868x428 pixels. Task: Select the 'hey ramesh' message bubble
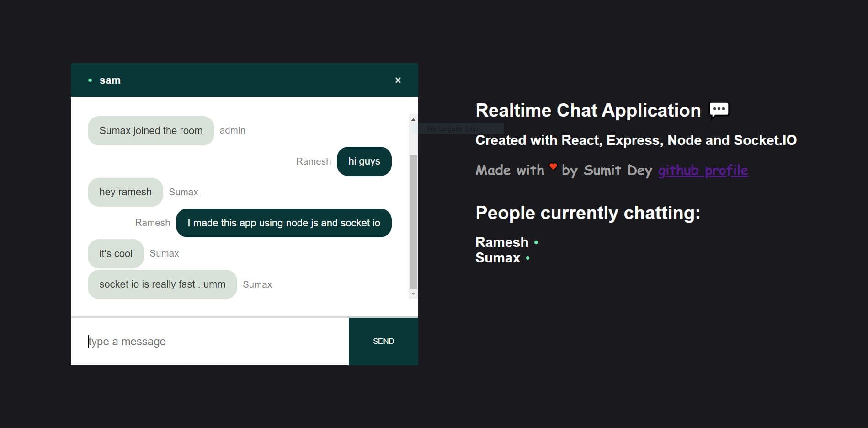coord(125,192)
